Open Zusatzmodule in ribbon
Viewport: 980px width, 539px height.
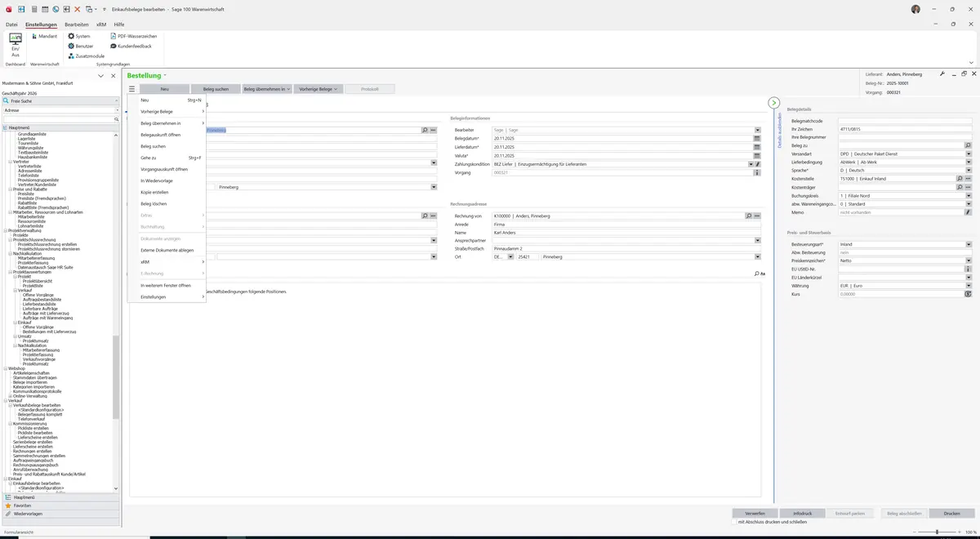[86, 56]
